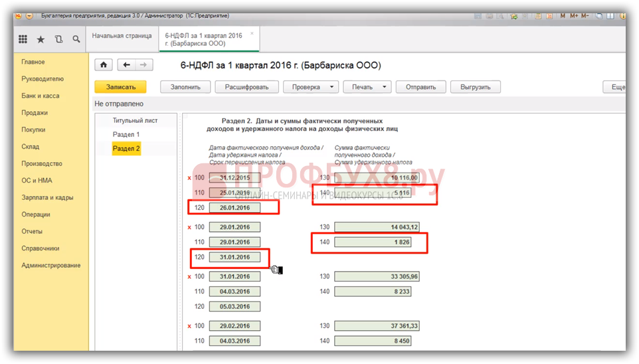This screenshot has width=639, height=364.
Task: Select Раздел 1 in the section list
Action: click(x=126, y=135)
